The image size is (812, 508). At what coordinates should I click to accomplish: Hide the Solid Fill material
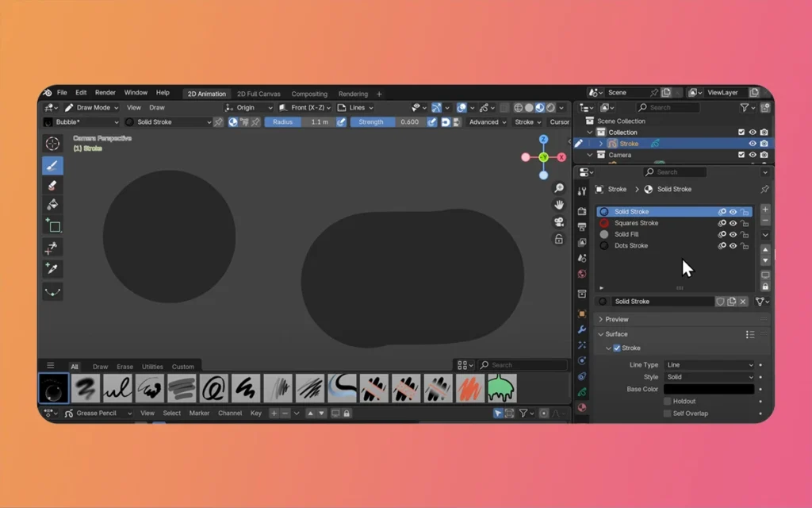(x=733, y=234)
